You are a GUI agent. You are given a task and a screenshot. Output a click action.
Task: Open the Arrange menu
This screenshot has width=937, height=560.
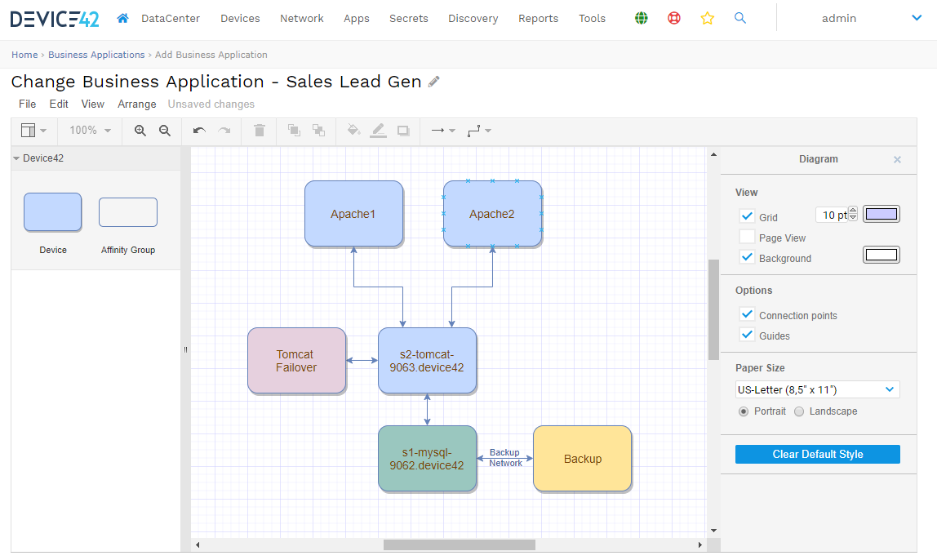click(137, 104)
